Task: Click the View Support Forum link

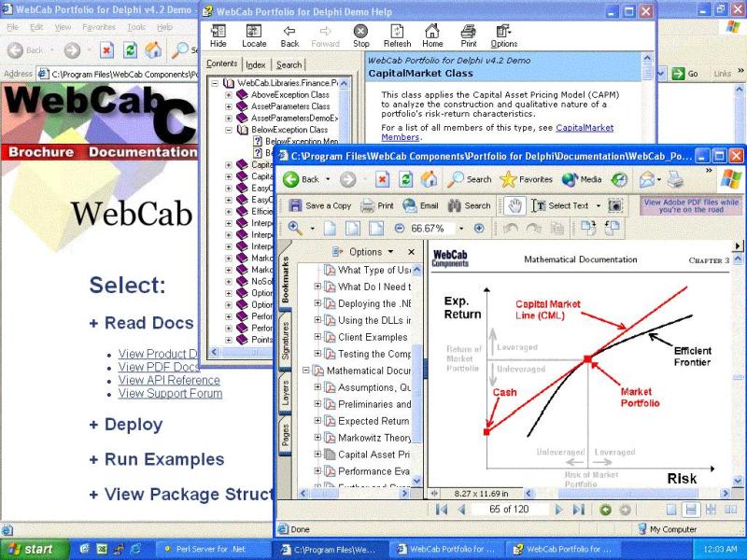Action: point(170,393)
